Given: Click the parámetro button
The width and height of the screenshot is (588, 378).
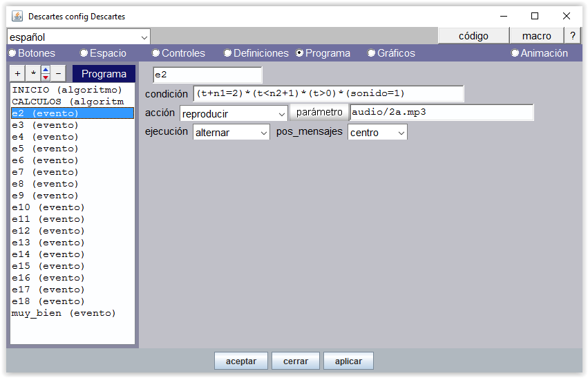Looking at the screenshot, I should 319,113.
